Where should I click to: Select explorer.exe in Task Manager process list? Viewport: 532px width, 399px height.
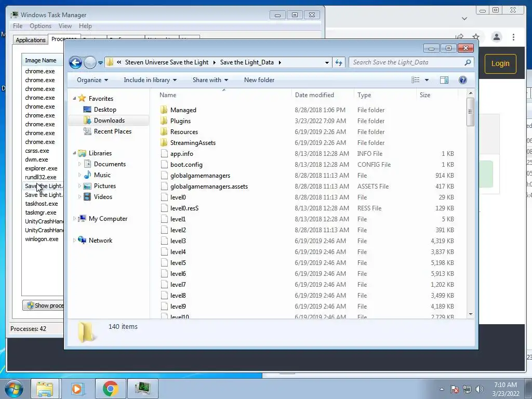click(41, 169)
